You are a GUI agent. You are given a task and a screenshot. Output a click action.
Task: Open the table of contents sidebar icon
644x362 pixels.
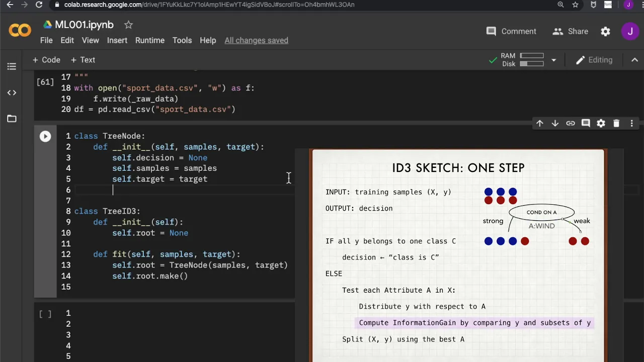click(12, 66)
